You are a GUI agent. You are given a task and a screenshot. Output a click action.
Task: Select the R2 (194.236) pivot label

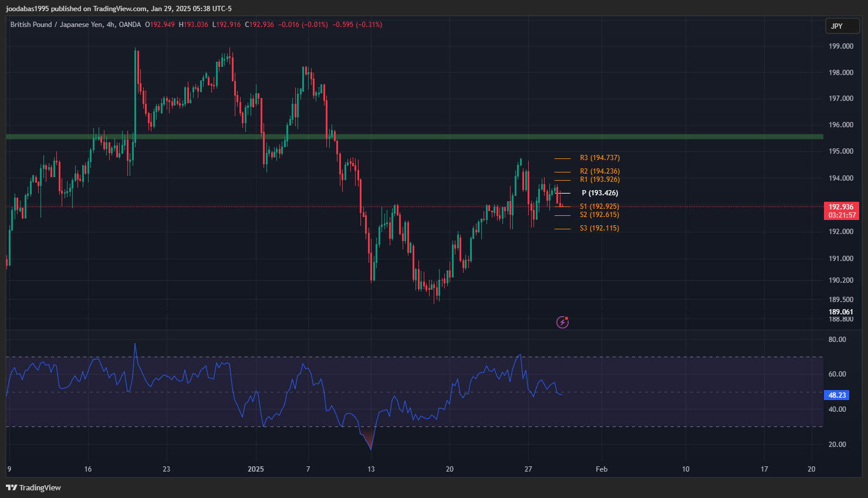coord(599,171)
